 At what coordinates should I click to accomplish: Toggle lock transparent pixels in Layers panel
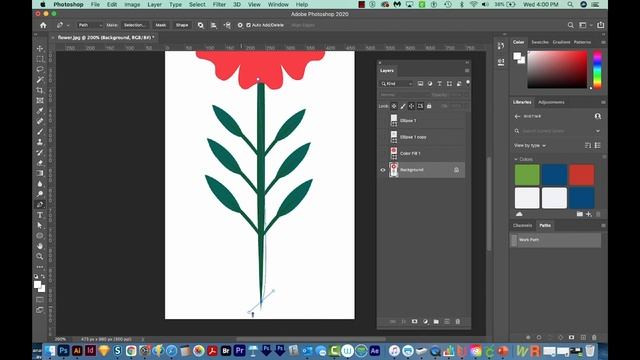coord(394,106)
